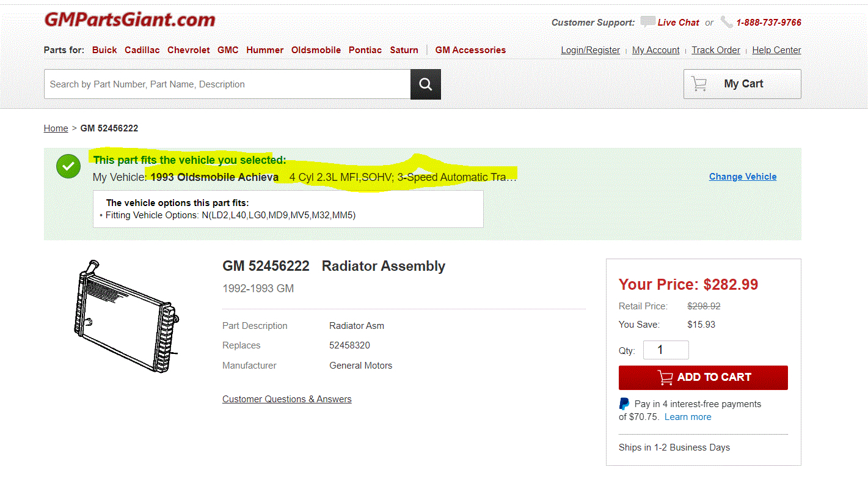Click the 'This part fits the vehicle you selected' message
This screenshot has width=868, height=486.
click(189, 160)
